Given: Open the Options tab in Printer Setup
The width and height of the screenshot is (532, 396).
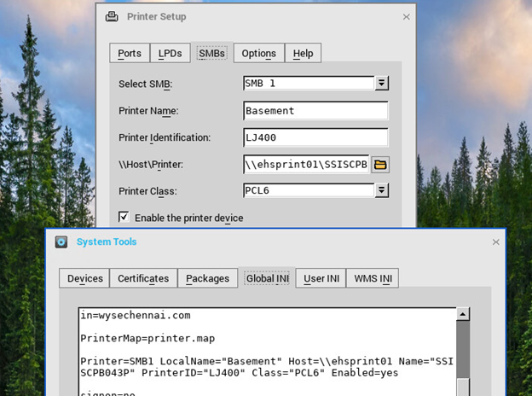Looking at the screenshot, I should (x=259, y=53).
